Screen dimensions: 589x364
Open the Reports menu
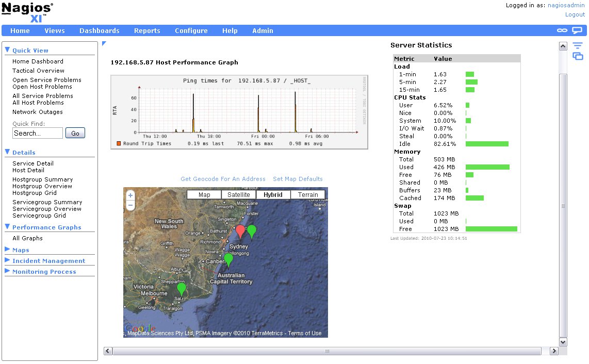147,31
